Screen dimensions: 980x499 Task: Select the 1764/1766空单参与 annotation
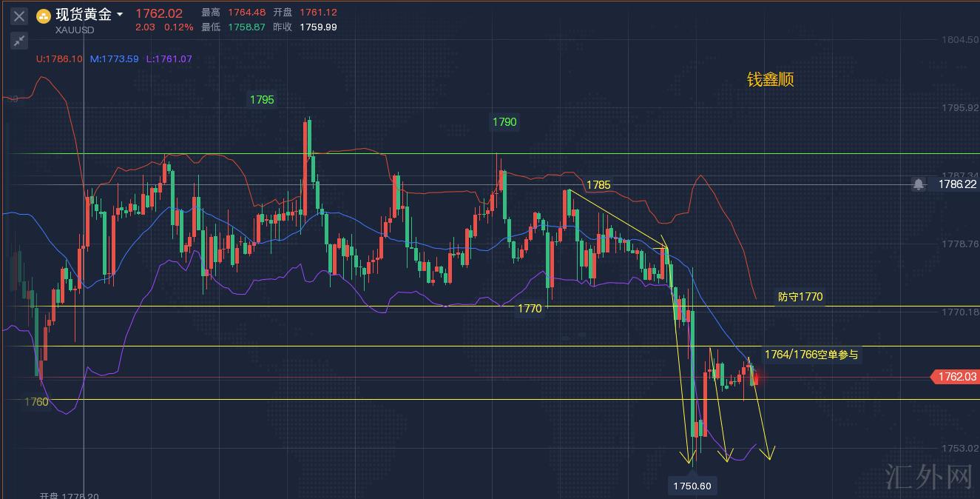tap(811, 355)
